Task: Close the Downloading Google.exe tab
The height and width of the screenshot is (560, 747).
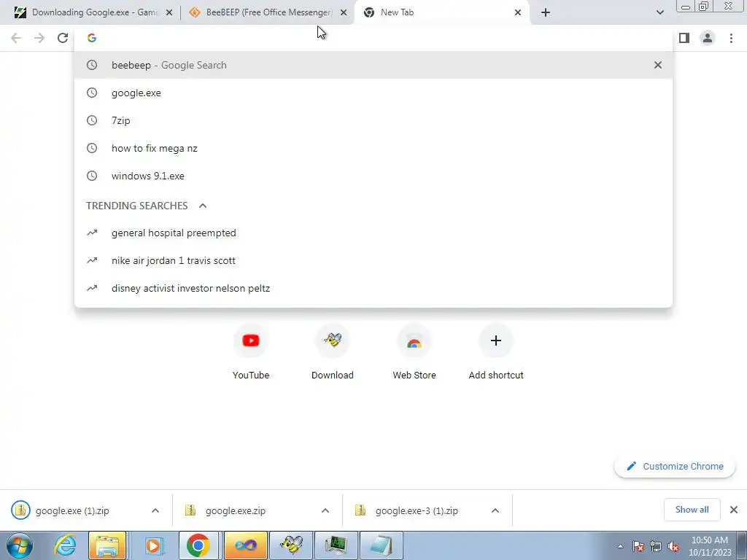Action: pyautogui.click(x=169, y=12)
